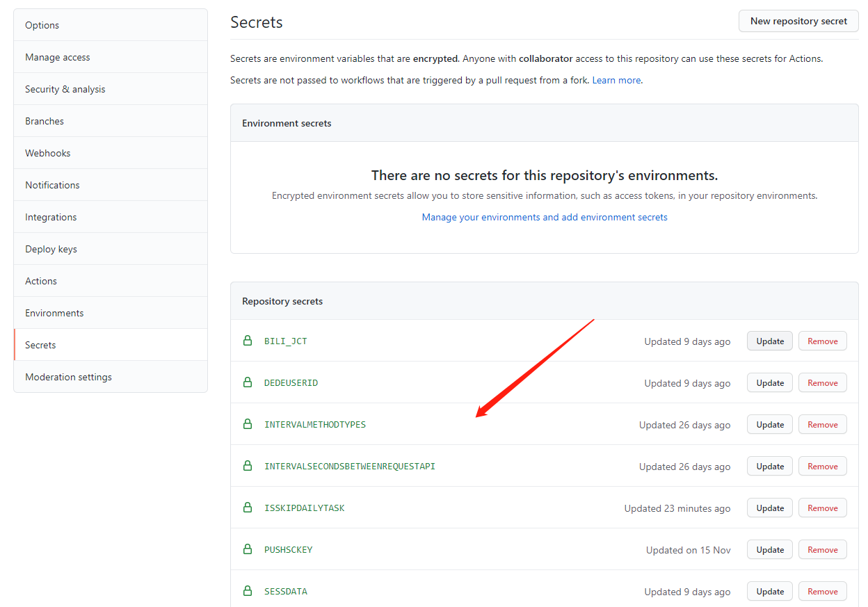The image size is (868, 607).
Task: Switch to Moderation settings page
Action: (x=68, y=377)
